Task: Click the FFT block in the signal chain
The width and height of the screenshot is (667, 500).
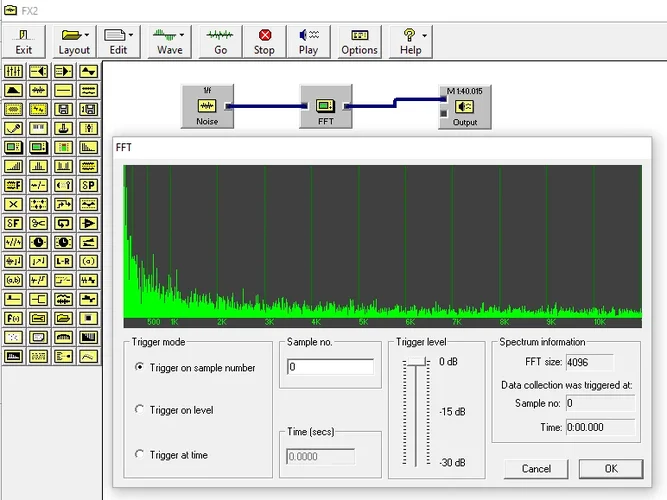Action: pos(326,106)
